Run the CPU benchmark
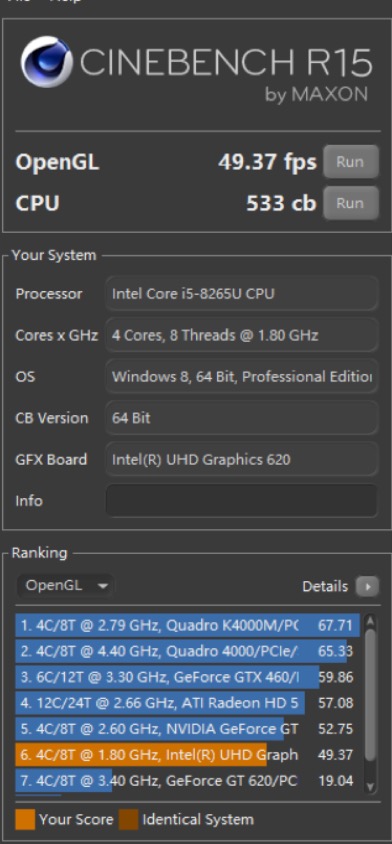The height and width of the screenshot is (844, 392). coord(351,203)
